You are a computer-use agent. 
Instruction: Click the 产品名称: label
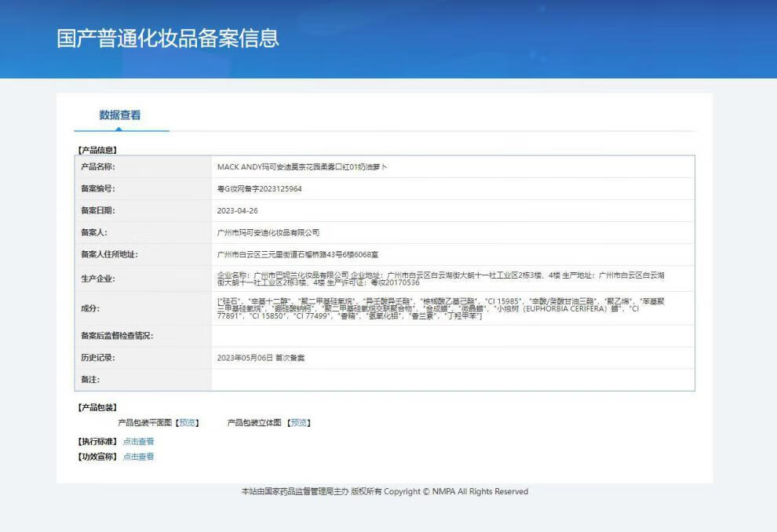(97, 167)
